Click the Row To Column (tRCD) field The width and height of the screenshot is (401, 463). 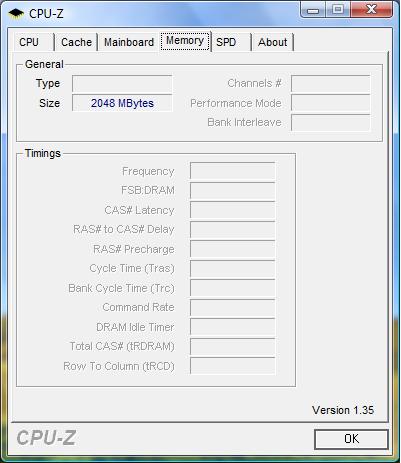233,366
